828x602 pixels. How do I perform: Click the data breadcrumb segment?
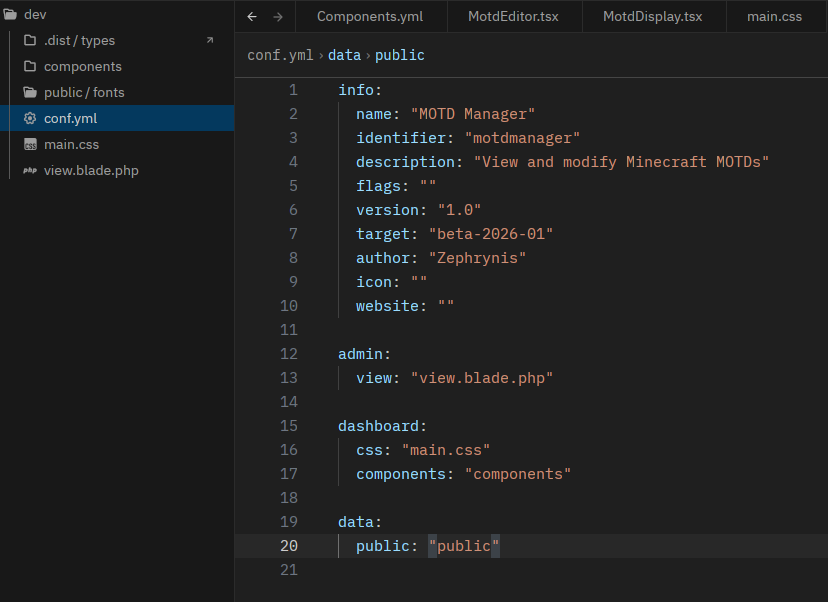(x=344, y=55)
